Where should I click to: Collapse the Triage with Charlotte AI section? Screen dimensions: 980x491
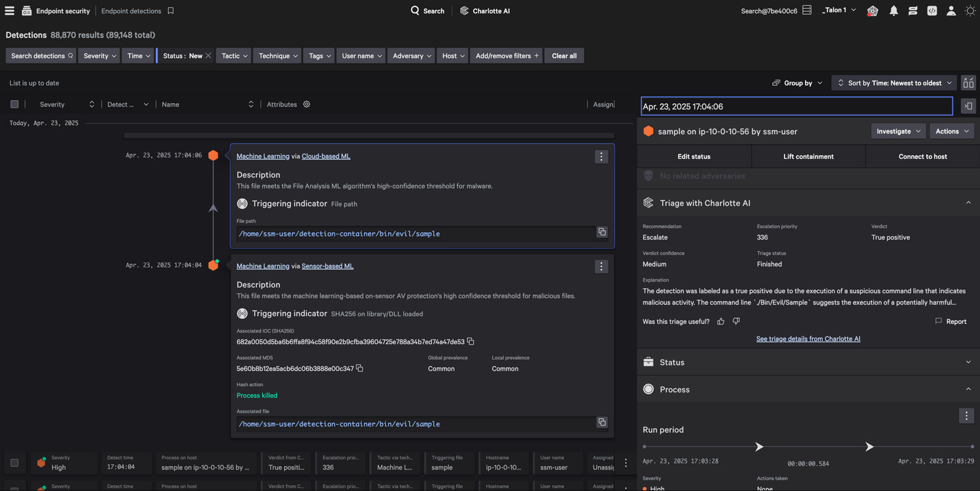point(968,202)
